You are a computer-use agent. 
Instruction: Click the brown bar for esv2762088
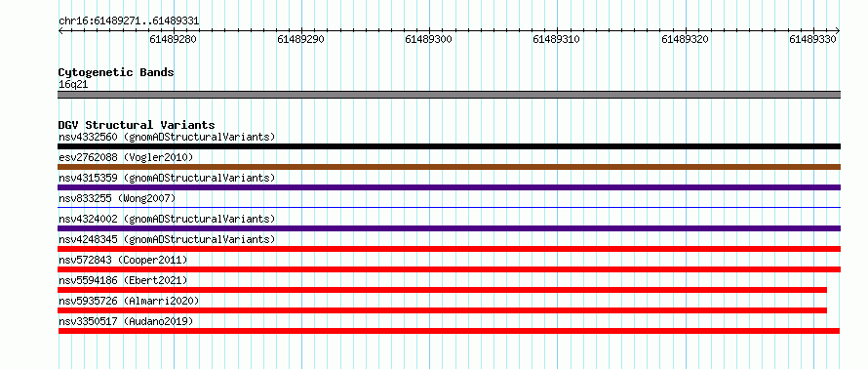449,167
